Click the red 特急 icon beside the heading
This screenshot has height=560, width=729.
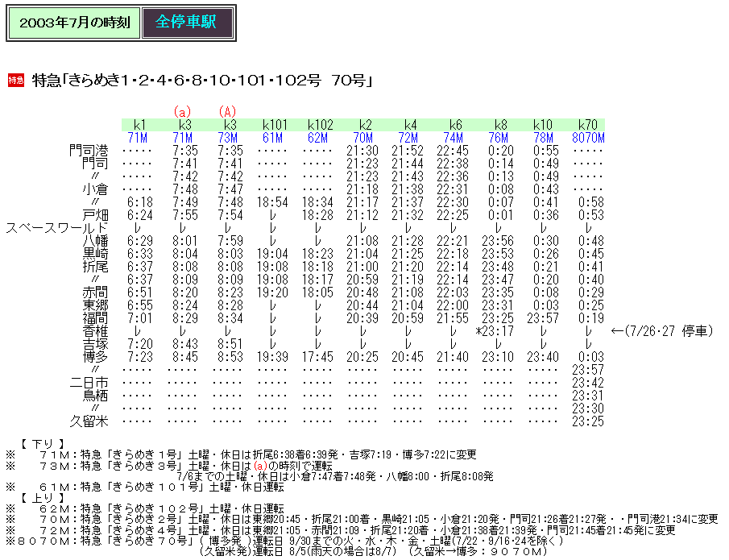pos(16,81)
